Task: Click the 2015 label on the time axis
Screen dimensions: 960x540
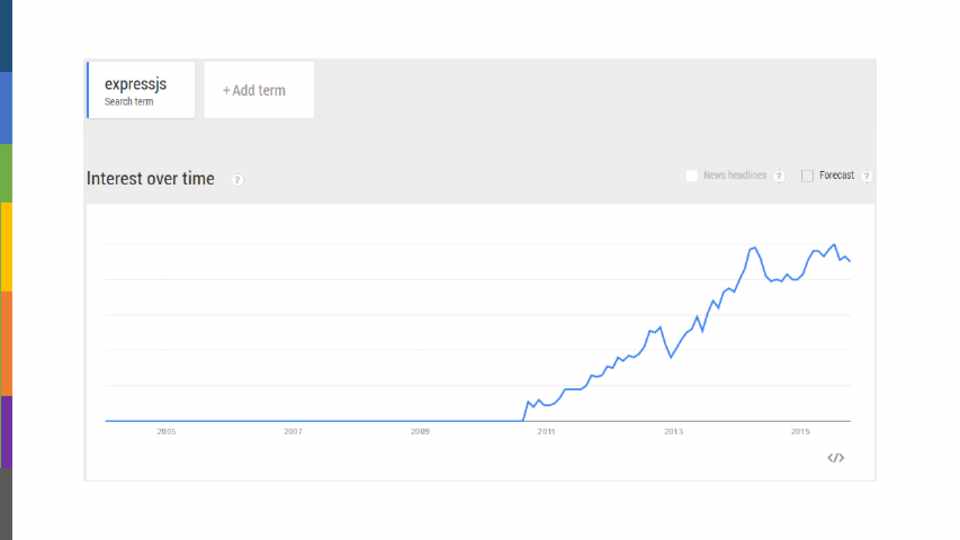Action: (800, 432)
